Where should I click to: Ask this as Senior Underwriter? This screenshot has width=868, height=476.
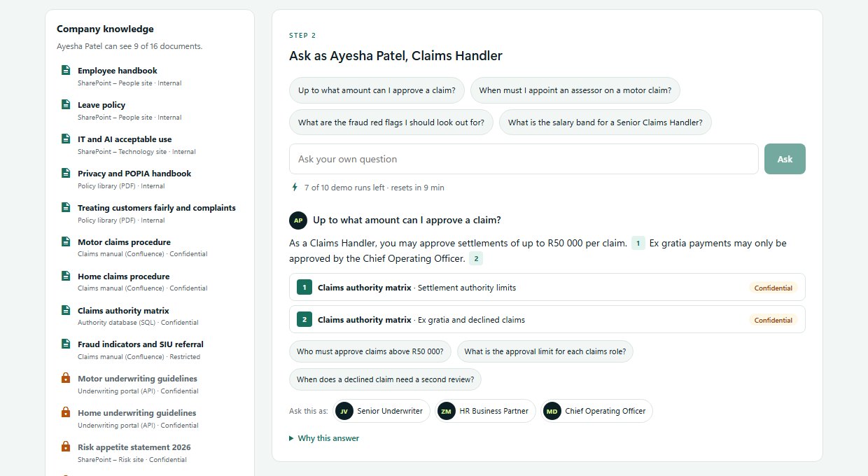point(381,411)
